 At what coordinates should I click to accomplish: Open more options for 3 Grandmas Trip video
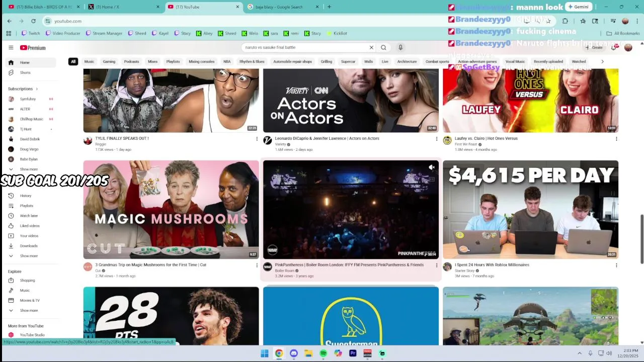coord(257,265)
